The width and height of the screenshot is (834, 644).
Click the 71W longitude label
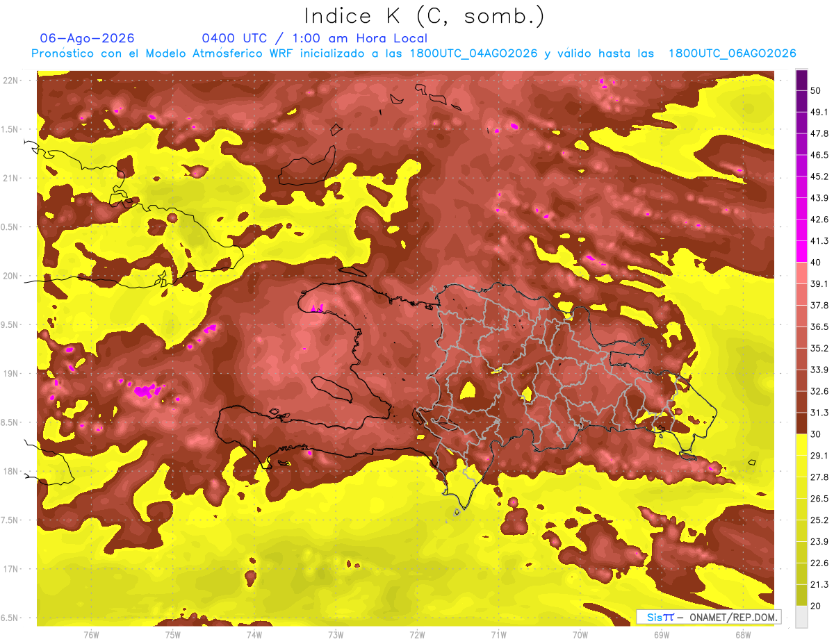pyautogui.click(x=498, y=634)
